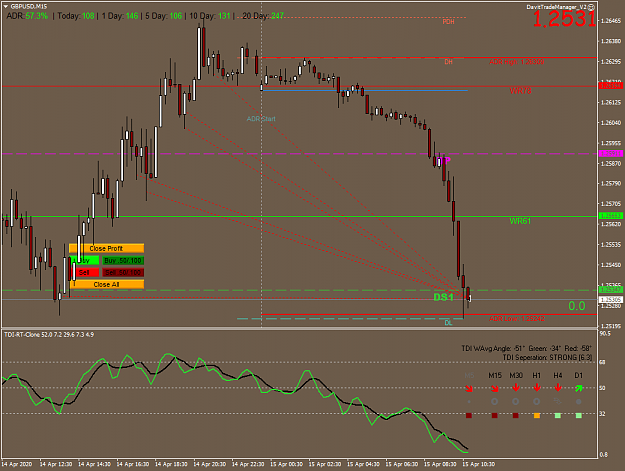Click the orange square under H1

[x=537, y=416]
